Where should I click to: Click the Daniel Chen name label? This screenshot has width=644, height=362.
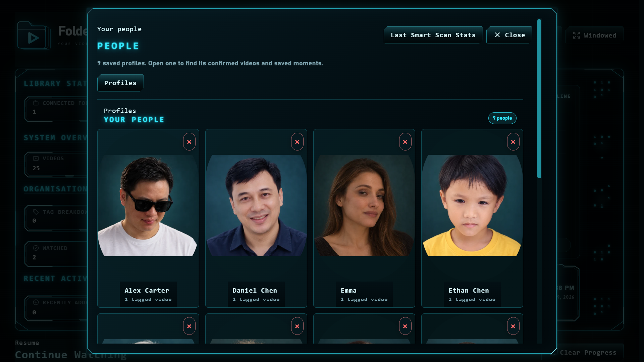[255, 290]
